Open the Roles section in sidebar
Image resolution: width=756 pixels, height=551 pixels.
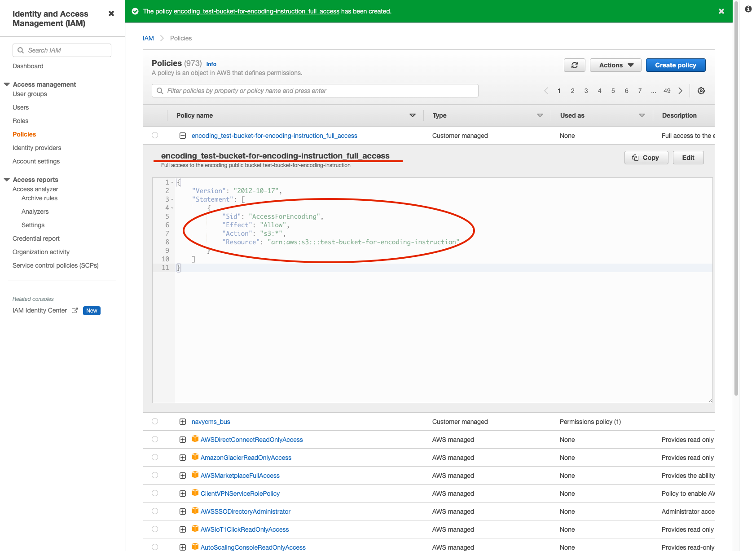(x=20, y=121)
